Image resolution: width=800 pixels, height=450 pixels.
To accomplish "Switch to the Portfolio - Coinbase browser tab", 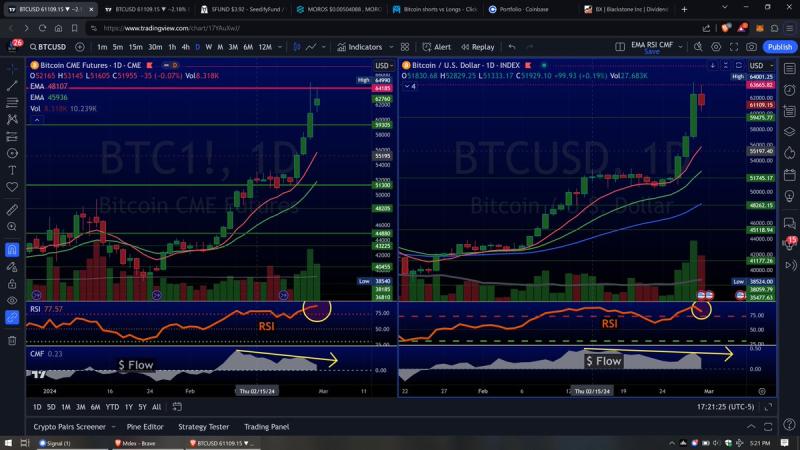I will coord(526,9).
